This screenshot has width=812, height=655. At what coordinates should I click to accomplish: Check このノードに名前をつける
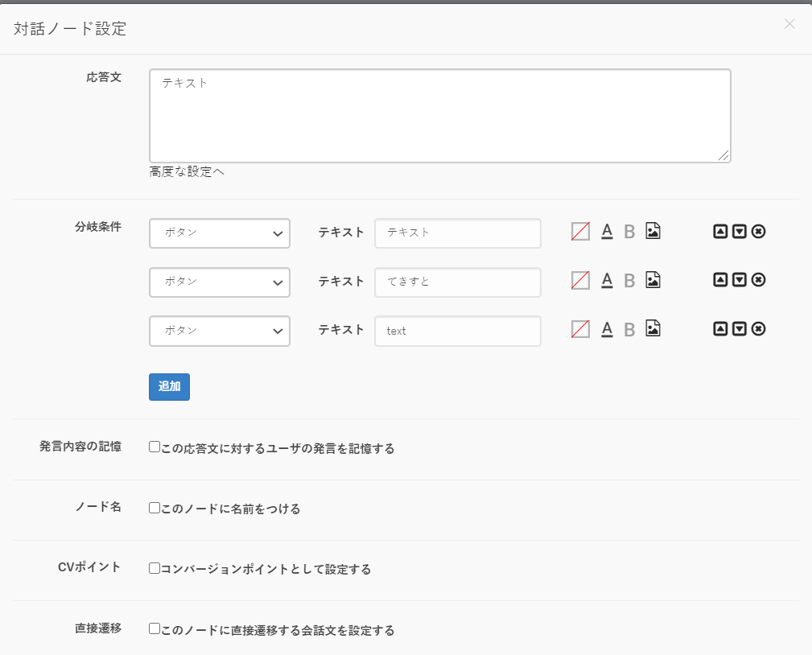tap(155, 508)
